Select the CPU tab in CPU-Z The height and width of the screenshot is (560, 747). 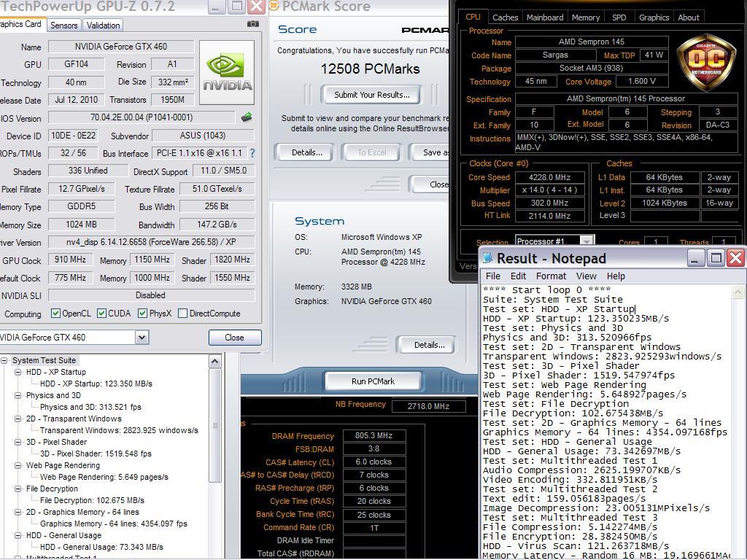(x=473, y=17)
